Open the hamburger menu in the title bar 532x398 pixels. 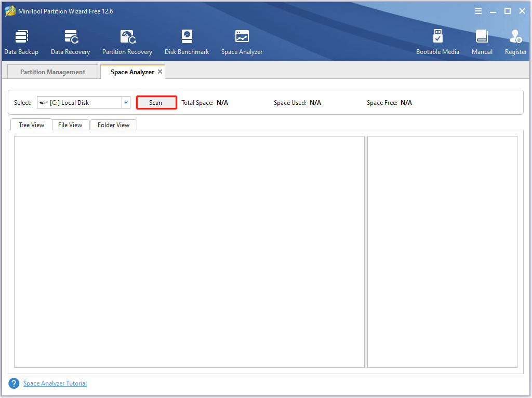tap(478, 11)
